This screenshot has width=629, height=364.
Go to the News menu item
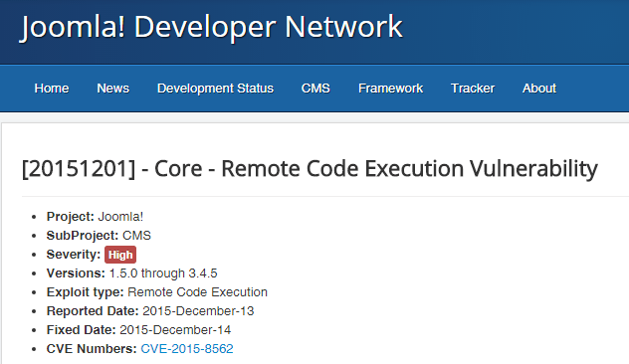pyautogui.click(x=113, y=89)
